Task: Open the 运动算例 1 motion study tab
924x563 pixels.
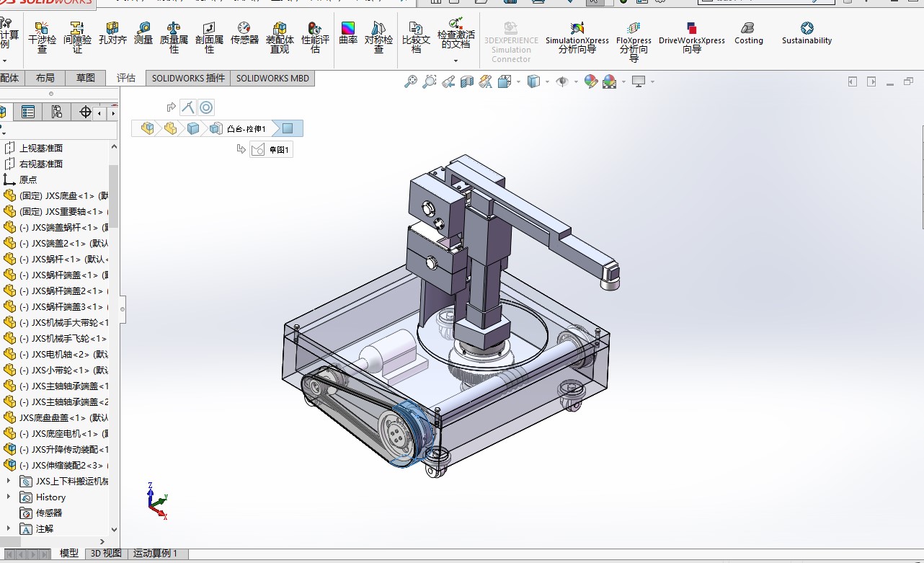Action: pos(156,554)
